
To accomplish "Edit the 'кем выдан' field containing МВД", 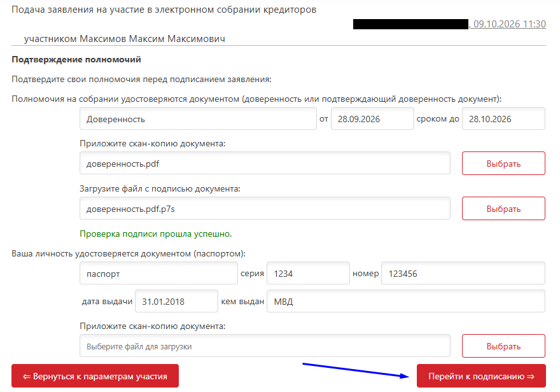I will [x=406, y=302].
